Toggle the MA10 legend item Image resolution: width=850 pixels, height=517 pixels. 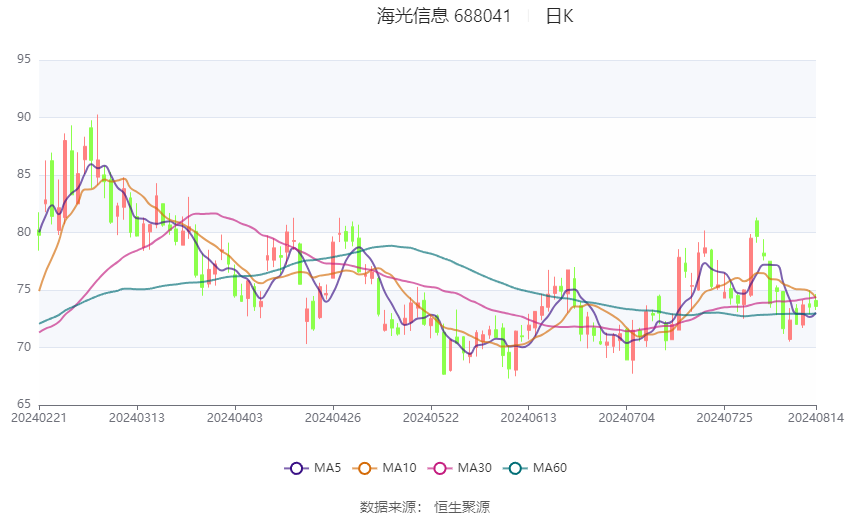click(x=384, y=468)
